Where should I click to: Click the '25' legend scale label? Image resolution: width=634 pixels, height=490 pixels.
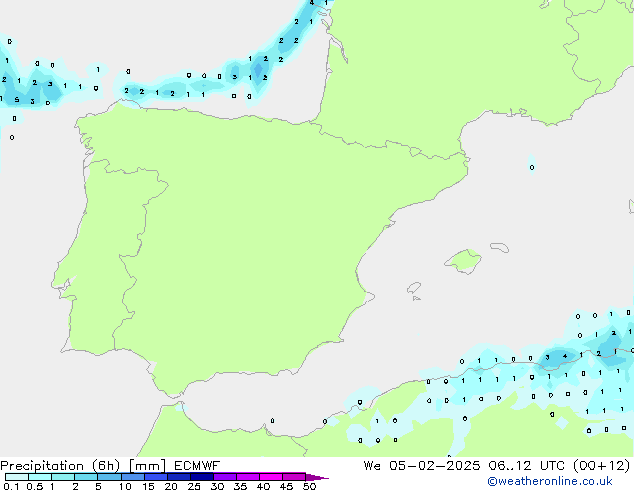coord(194,486)
